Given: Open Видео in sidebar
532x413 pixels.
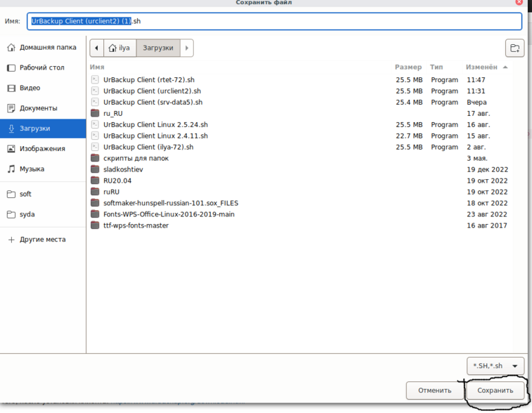Looking at the screenshot, I should pos(43,88).
